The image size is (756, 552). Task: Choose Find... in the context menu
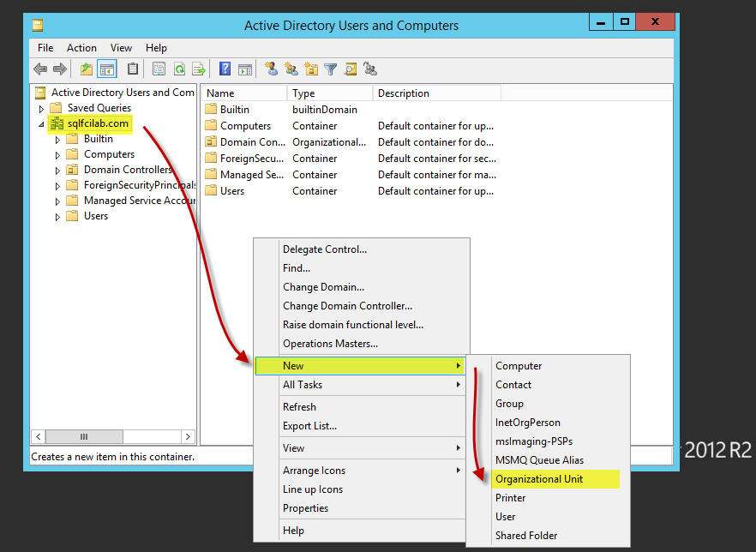point(360,268)
